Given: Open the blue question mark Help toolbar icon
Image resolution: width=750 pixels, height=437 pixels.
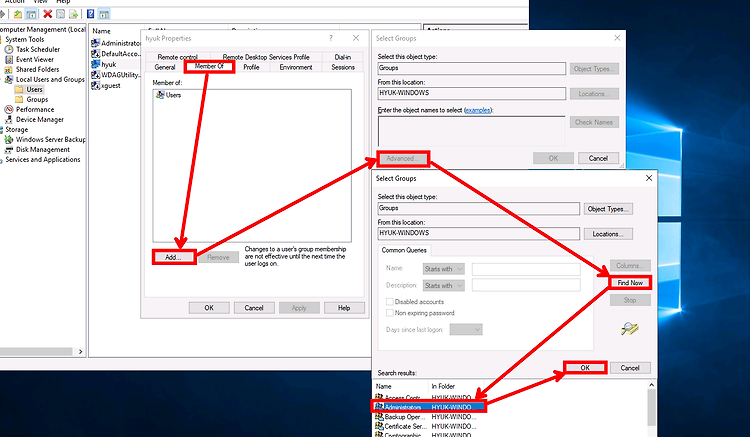Looking at the screenshot, I should (x=90, y=14).
